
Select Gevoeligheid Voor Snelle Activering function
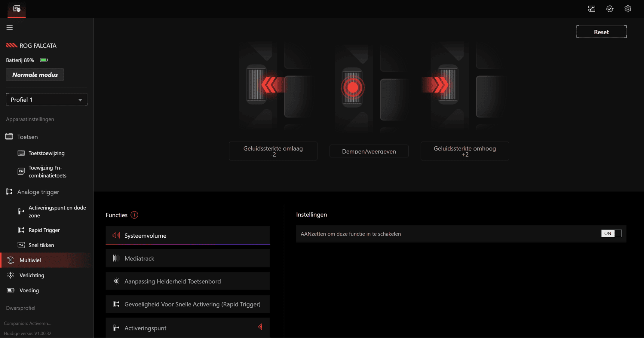click(188, 304)
